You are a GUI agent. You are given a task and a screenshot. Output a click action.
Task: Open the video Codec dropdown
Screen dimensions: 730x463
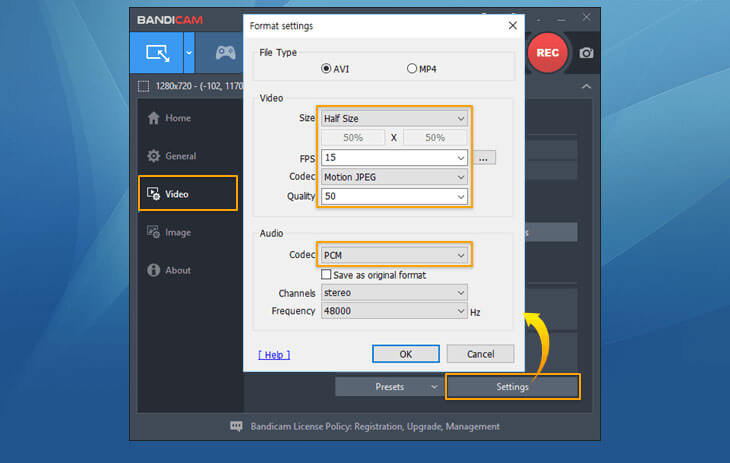click(x=394, y=177)
